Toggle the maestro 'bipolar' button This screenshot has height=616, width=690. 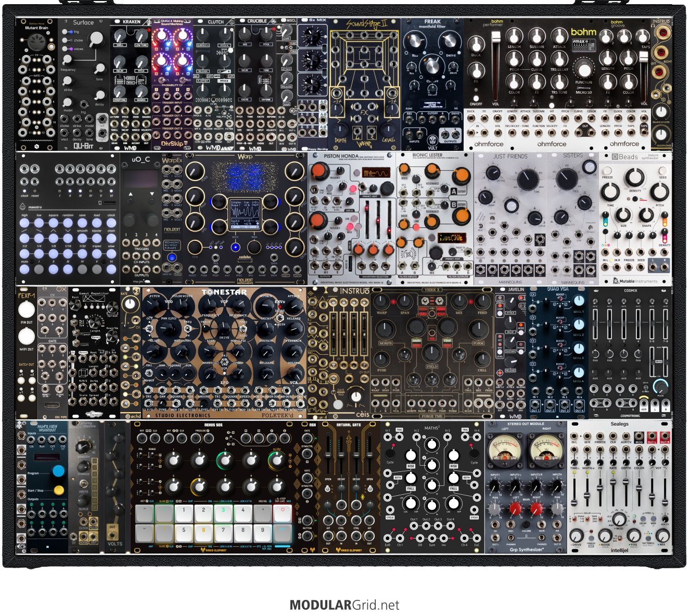pyautogui.click(x=97, y=238)
